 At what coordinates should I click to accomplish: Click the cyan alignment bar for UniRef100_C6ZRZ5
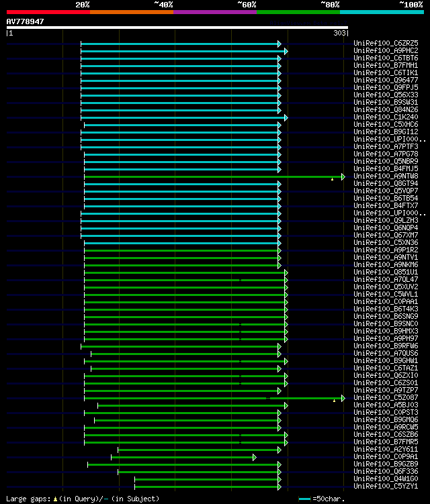pos(179,44)
